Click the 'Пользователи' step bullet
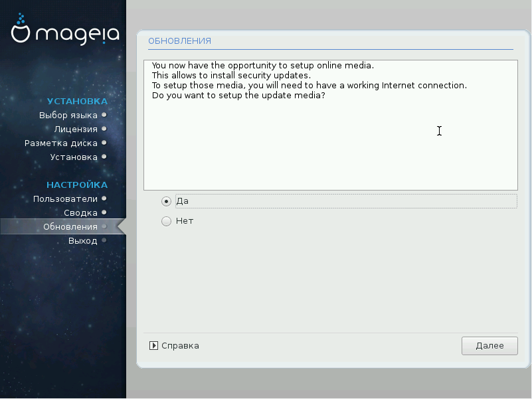Screen dimensions: 532x399 (x=104, y=199)
